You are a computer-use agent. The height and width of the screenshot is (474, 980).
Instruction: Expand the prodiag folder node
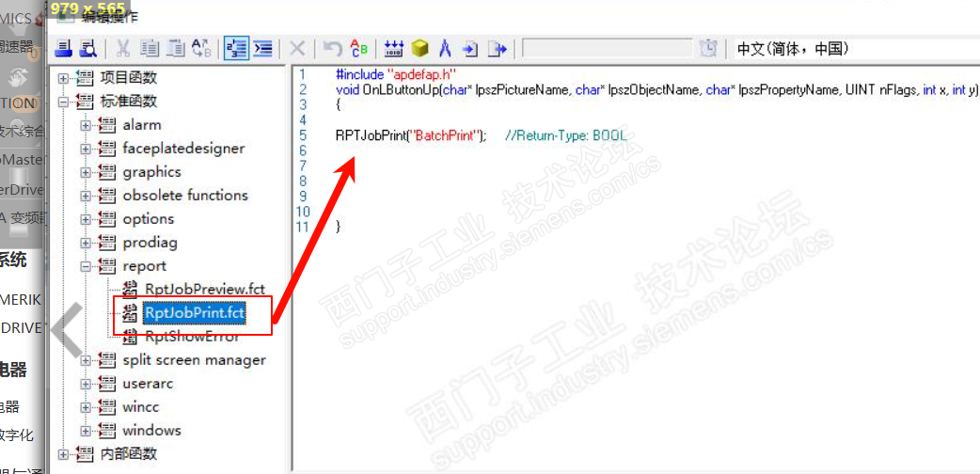tap(86, 243)
